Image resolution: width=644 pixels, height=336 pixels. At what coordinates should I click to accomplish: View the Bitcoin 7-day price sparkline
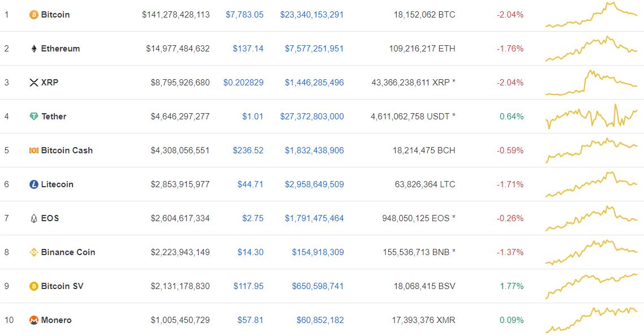pos(591,15)
